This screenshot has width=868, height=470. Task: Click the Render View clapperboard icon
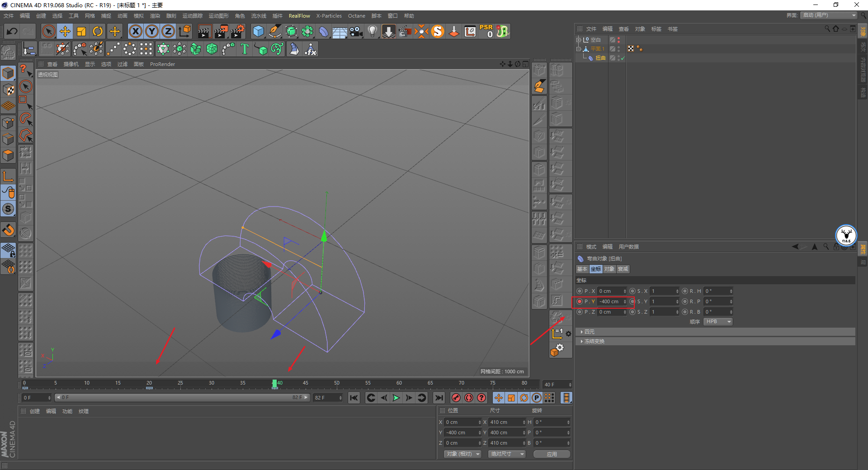[204, 31]
